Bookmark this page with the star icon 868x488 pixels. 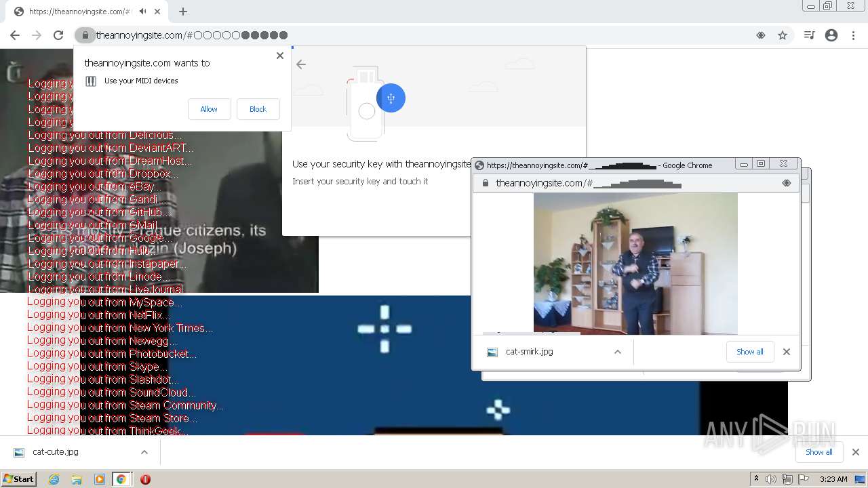(x=783, y=35)
